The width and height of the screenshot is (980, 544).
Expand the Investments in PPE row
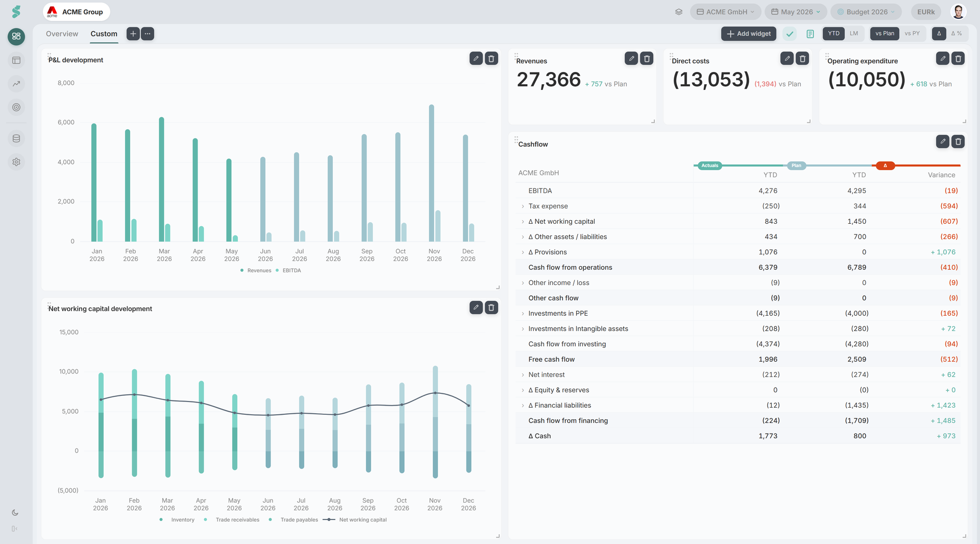(523, 314)
